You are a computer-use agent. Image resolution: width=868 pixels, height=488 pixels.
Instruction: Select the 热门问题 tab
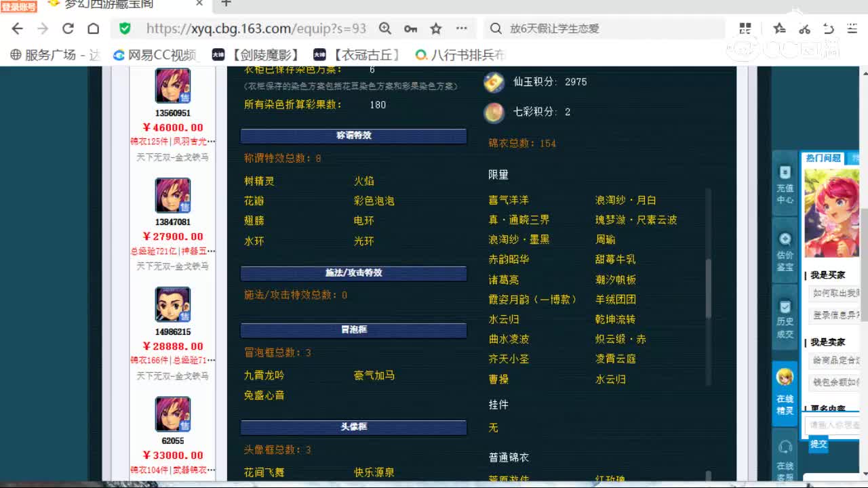823,158
